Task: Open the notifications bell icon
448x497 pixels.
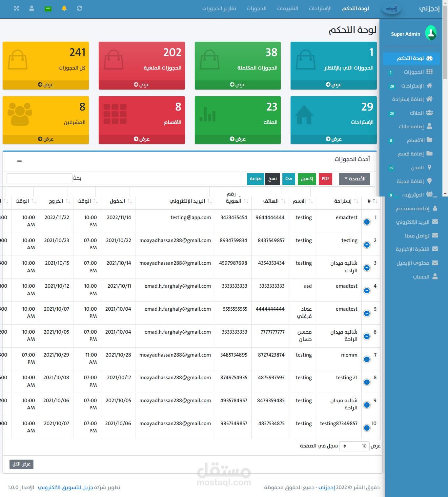Action: tap(64, 8)
